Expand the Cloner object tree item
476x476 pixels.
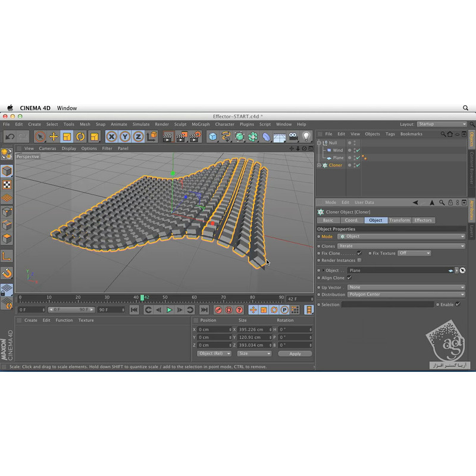click(319, 165)
